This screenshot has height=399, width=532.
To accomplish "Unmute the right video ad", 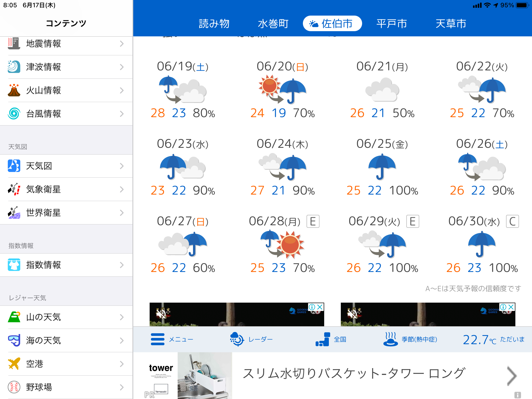I will pos(352,314).
